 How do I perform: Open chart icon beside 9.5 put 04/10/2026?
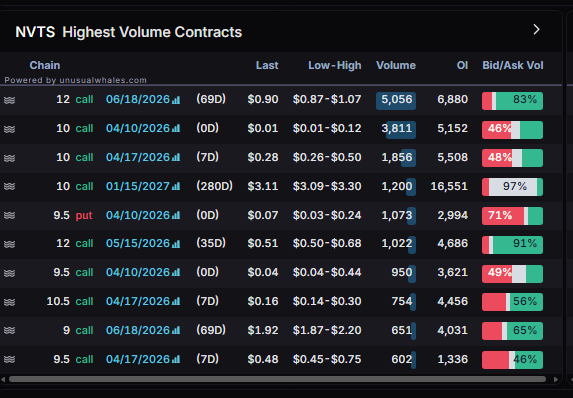click(x=176, y=215)
